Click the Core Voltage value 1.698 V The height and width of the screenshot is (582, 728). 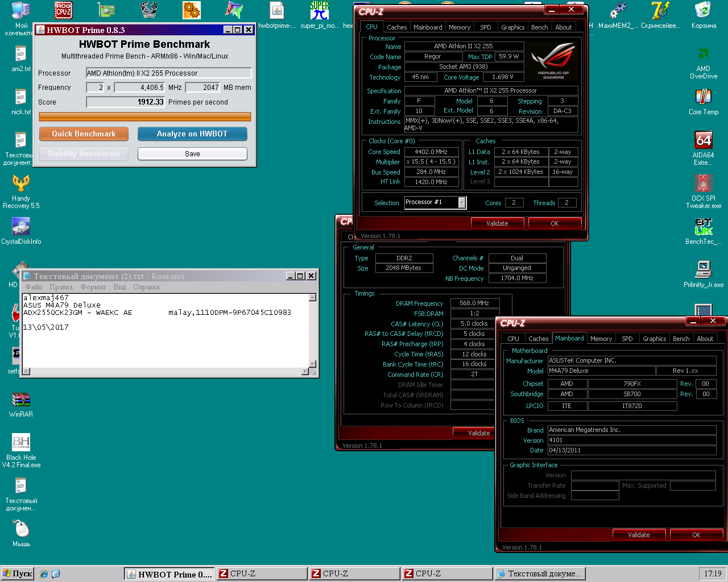click(x=503, y=77)
